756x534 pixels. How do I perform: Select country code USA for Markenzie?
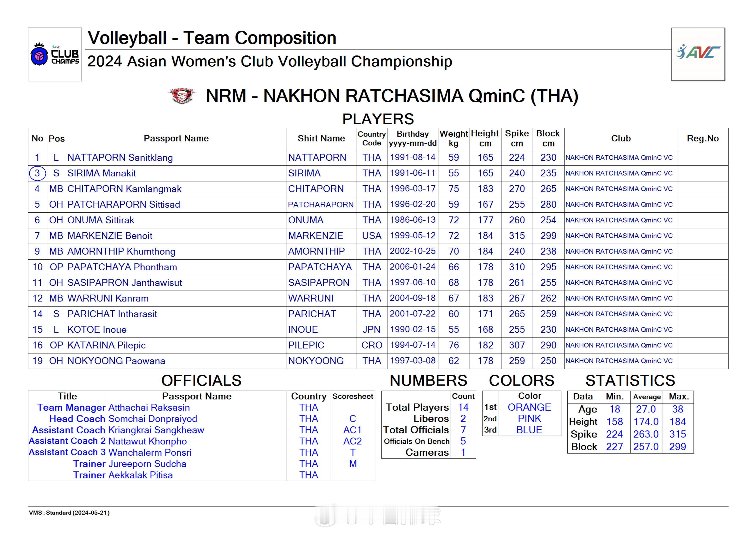click(x=372, y=236)
